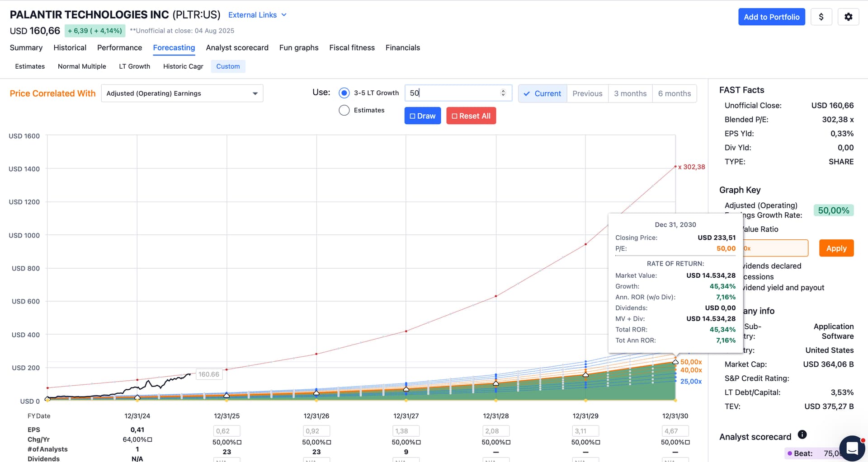
Task: Click the Reset All button
Action: [471, 116]
